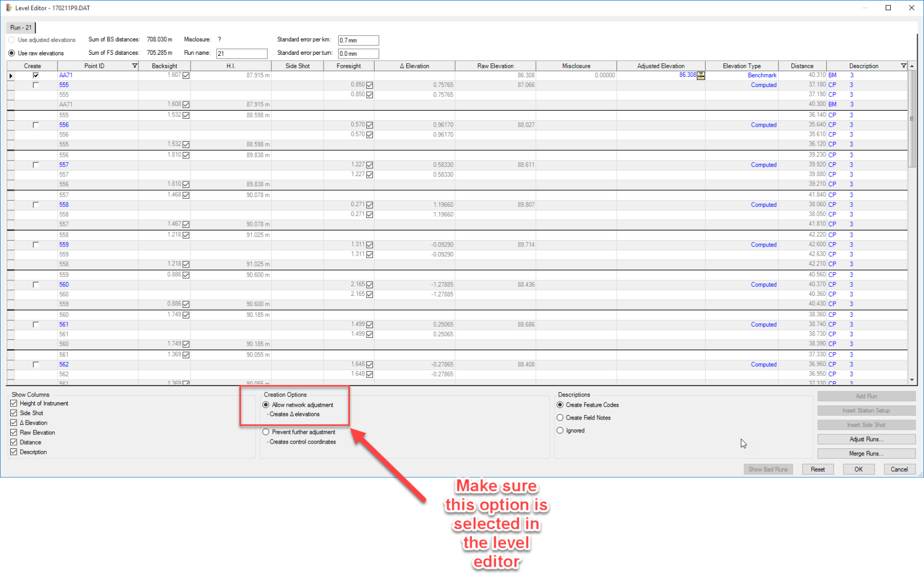Screen dimensions: 924x580
Task: Select the Use adjusted elevations option
Action: pos(11,39)
